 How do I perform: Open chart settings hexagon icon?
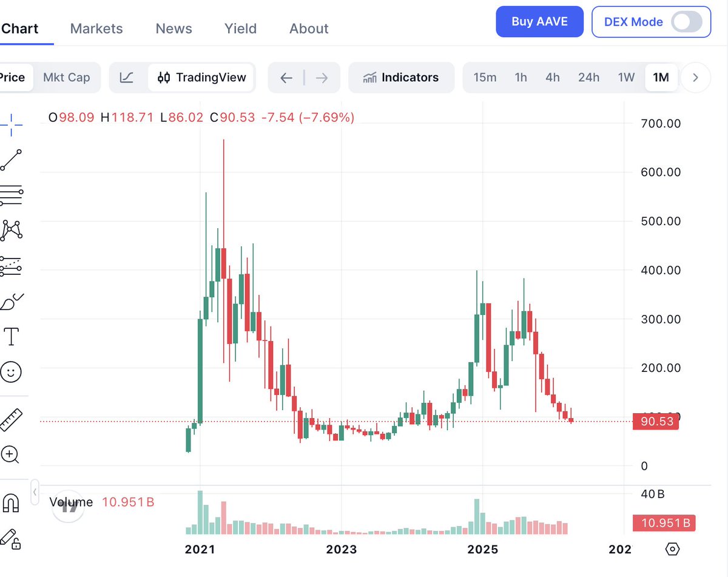(x=672, y=549)
